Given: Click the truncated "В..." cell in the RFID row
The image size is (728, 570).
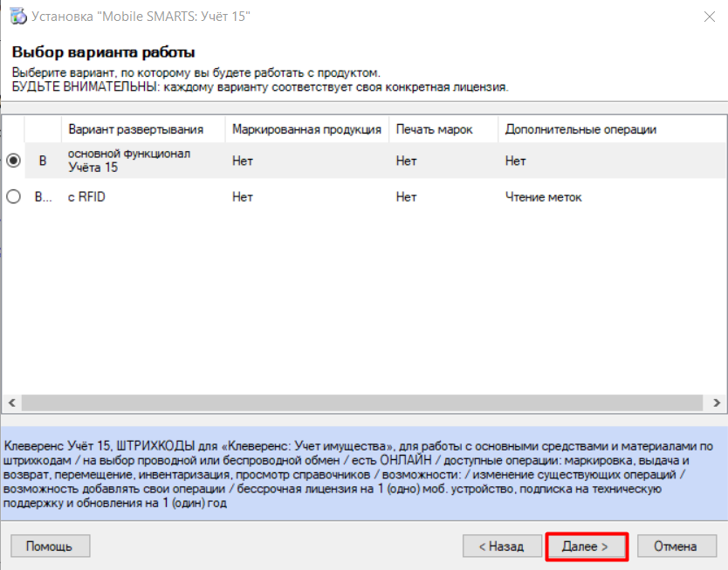Looking at the screenshot, I should click(43, 197).
